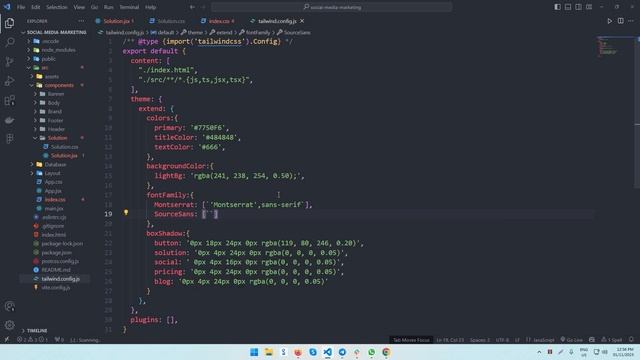This screenshot has width=640, height=360.
Task: Click the Run Code play icon
Action: (x=609, y=21)
